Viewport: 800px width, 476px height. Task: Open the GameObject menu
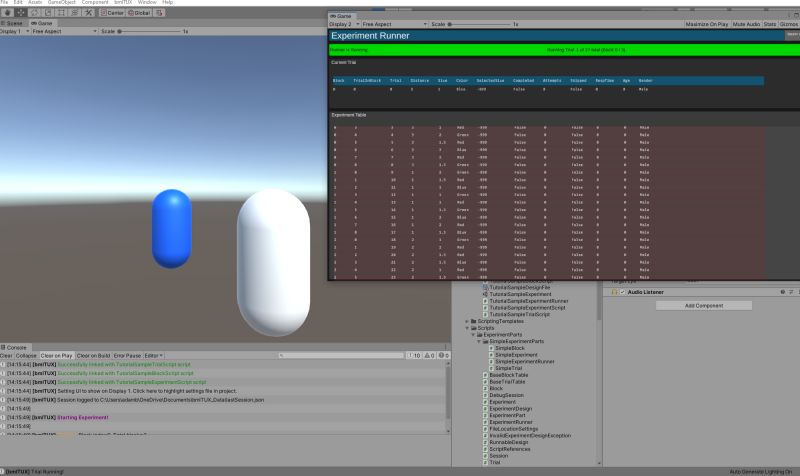tap(61, 3)
